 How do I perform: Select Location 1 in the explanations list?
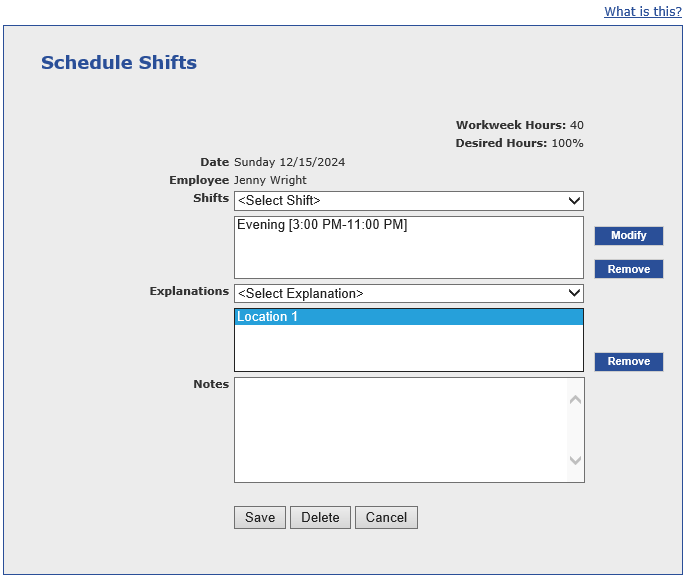click(x=268, y=317)
